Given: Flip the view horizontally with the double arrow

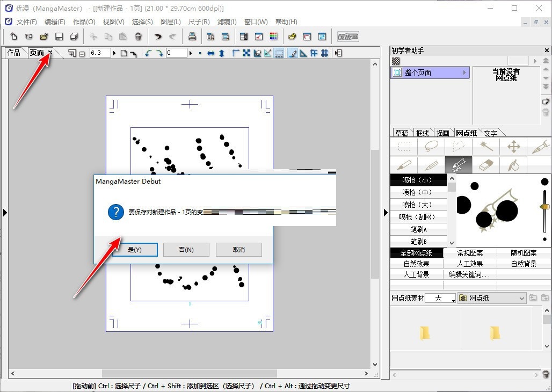Looking at the screenshot, I should click(211, 53).
